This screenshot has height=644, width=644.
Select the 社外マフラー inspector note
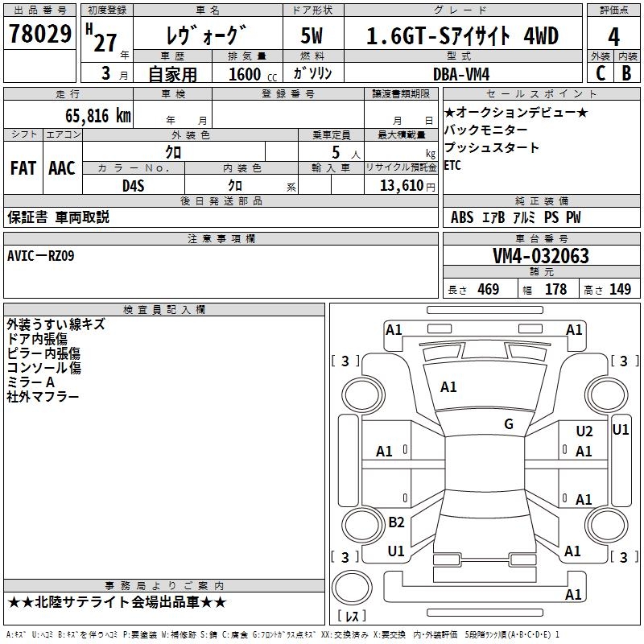click(43, 397)
